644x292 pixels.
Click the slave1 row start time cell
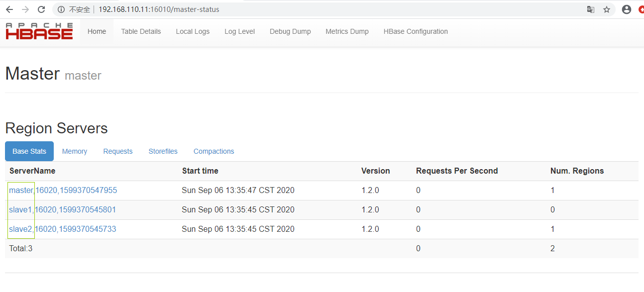238,209
